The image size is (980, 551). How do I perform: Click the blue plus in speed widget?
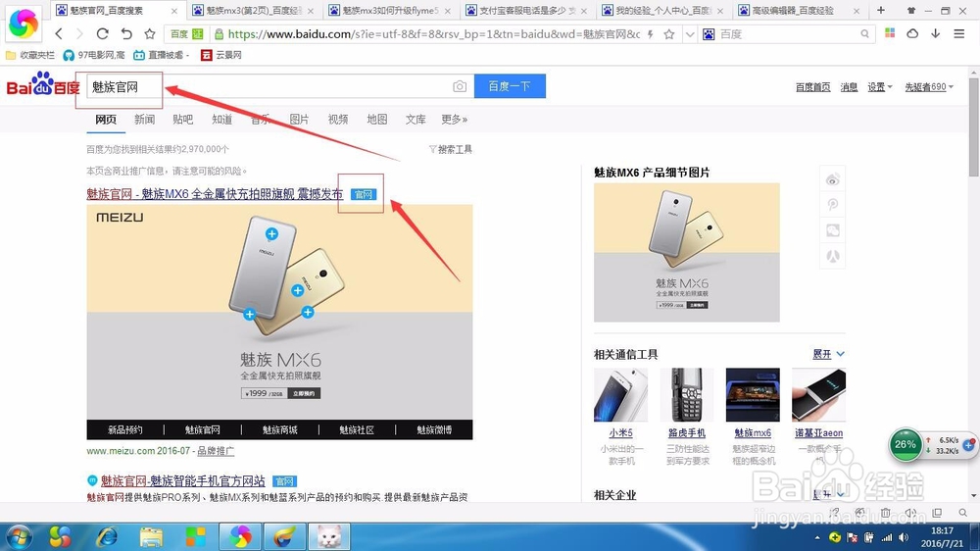click(x=969, y=445)
